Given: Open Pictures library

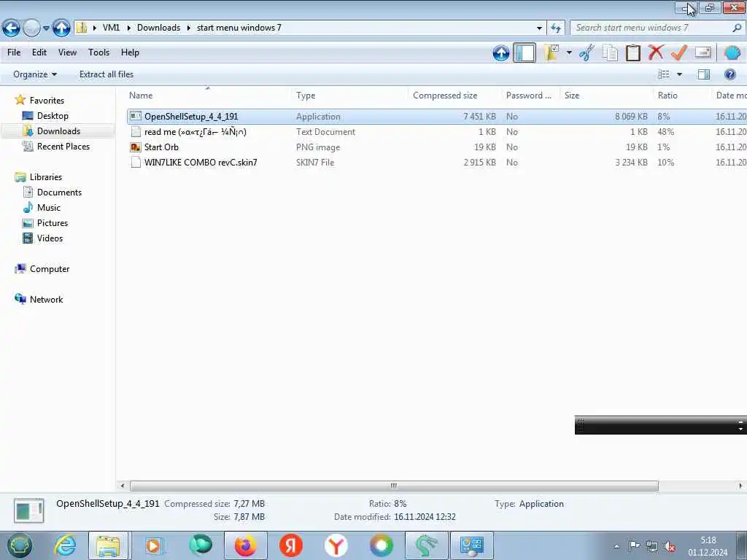Looking at the screenshot, I should (53, 223).
